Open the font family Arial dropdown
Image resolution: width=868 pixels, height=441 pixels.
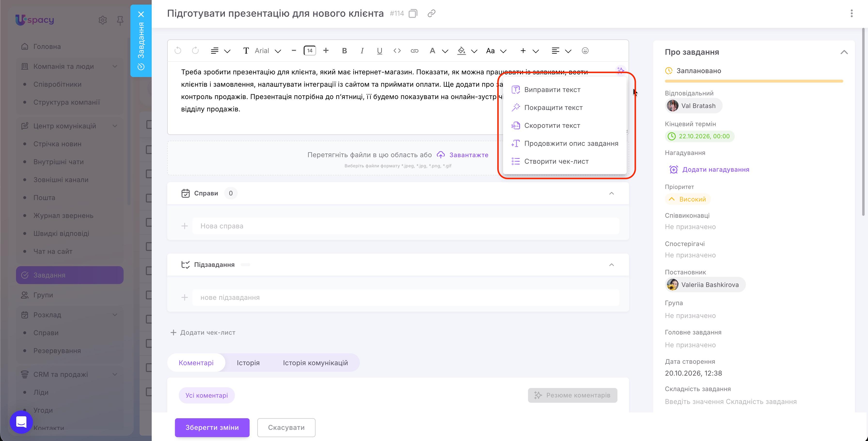coord(268,51)
